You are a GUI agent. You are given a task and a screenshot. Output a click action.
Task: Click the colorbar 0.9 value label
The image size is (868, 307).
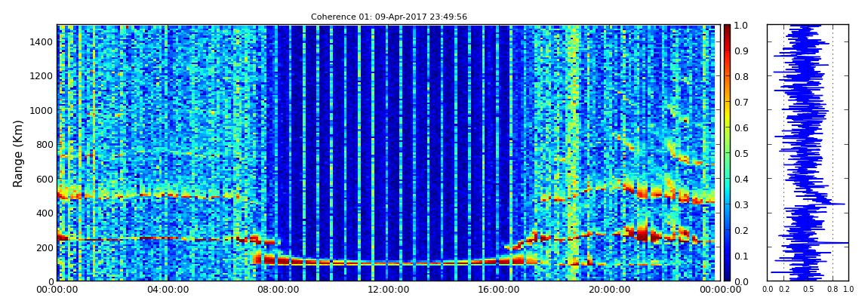pos(740,51)
